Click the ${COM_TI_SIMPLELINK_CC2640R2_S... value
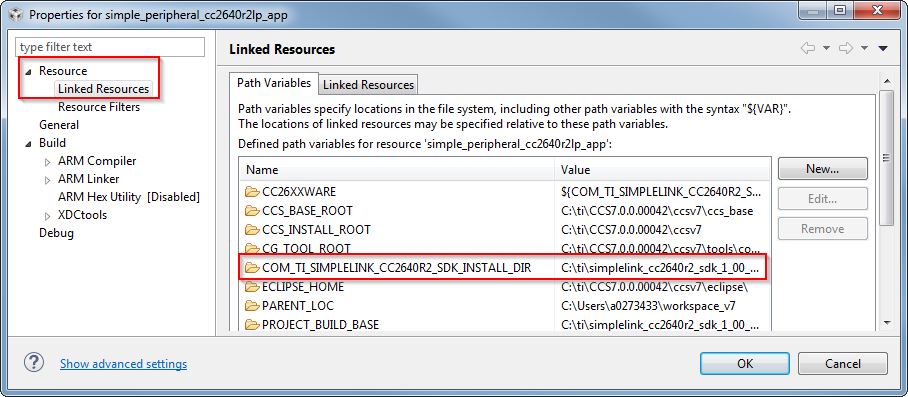 (661, 192)
